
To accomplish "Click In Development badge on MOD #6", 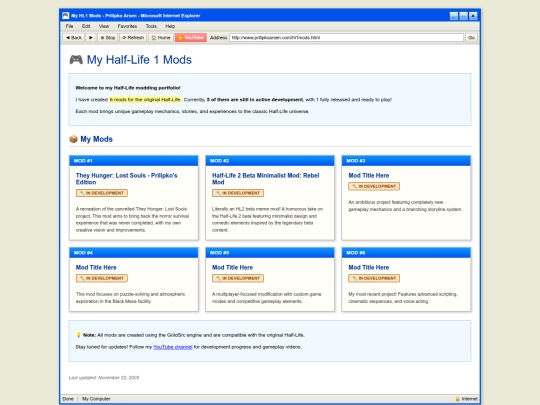I will pyautogui.click(x=374, y=278).
